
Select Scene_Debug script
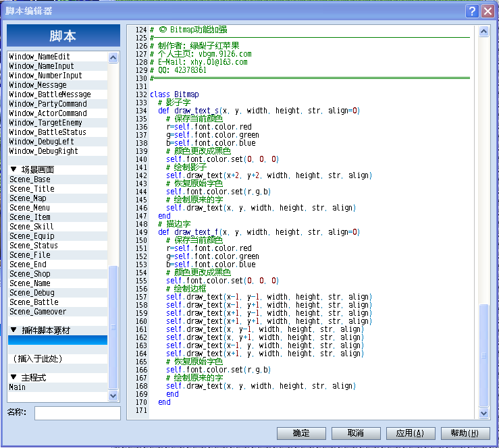57,293
